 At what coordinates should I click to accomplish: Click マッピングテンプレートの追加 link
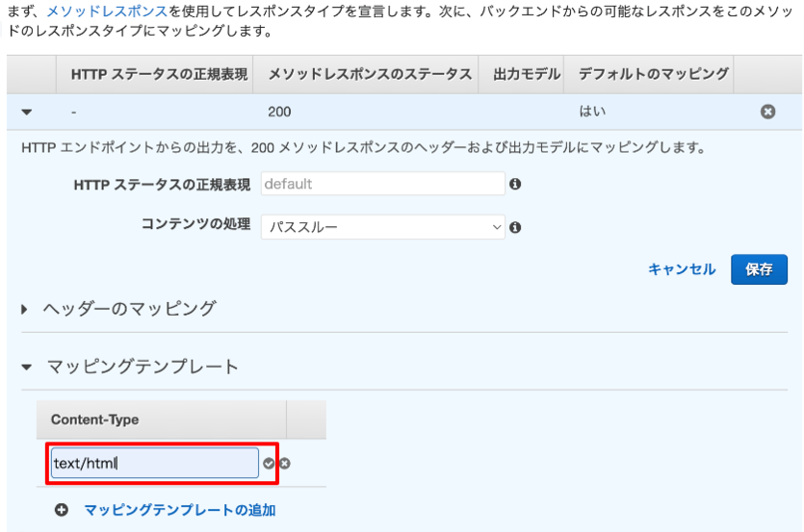(180, 510)
